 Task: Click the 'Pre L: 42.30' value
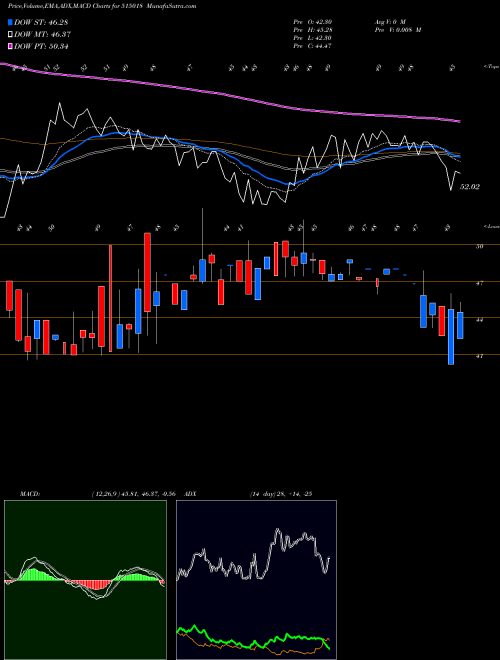(x=313, y=38)
